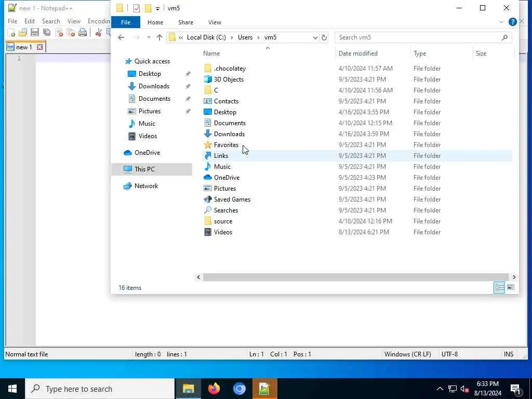The image size is (532, 399).
Task: Click the muted volume tray icon
Action: (464, 389)
